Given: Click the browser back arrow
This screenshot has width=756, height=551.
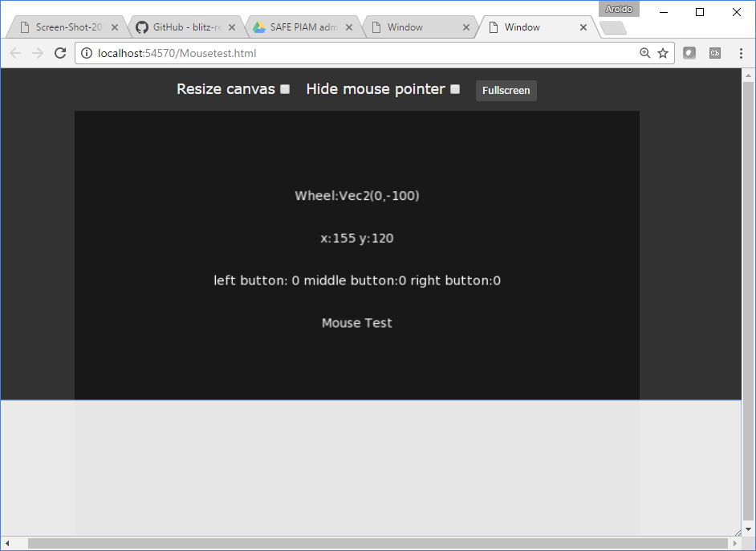Looking at the screenshot, I should pyautogui.click(x=15, y=53).
